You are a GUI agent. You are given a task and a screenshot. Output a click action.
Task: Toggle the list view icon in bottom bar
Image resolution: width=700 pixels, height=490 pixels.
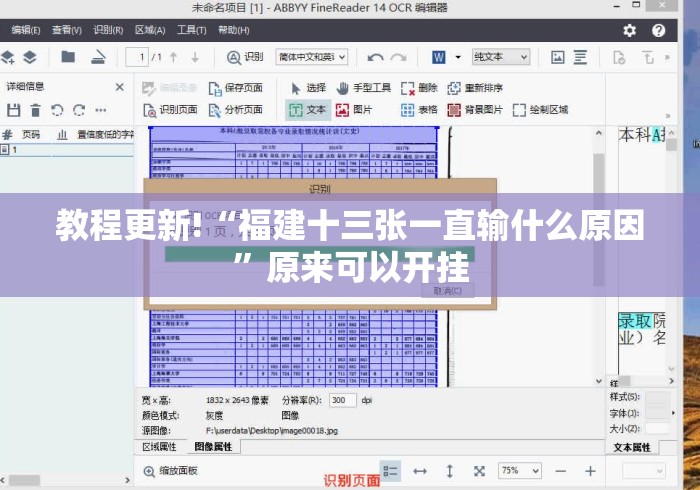[x=390, y=471]
